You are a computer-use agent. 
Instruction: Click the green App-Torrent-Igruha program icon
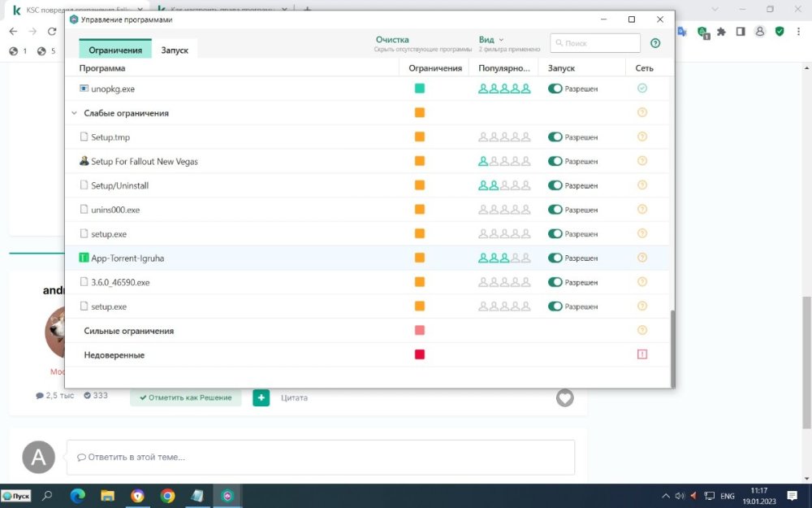84,258
